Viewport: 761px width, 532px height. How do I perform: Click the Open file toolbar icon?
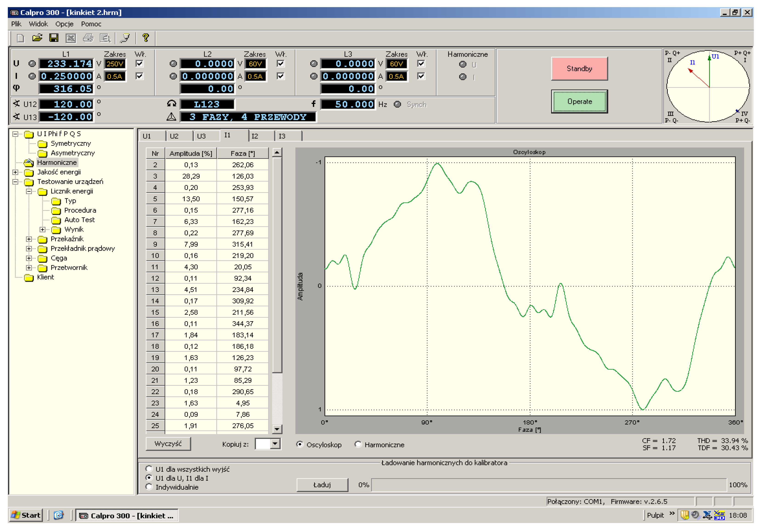[37, 38]
